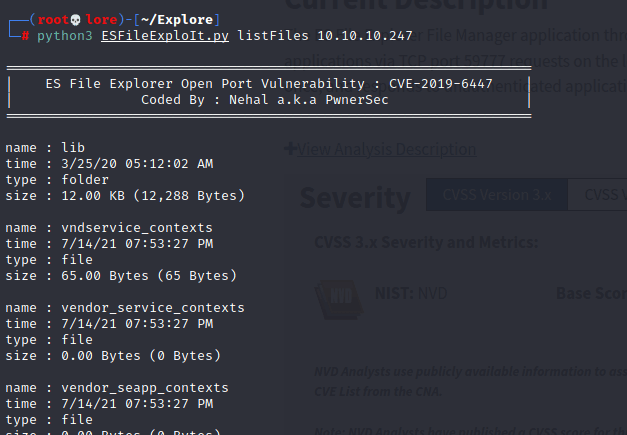
Task: Click the ESFileExploIt.py filename in the command
Action: pyautogui.click(x=165, y=36)
